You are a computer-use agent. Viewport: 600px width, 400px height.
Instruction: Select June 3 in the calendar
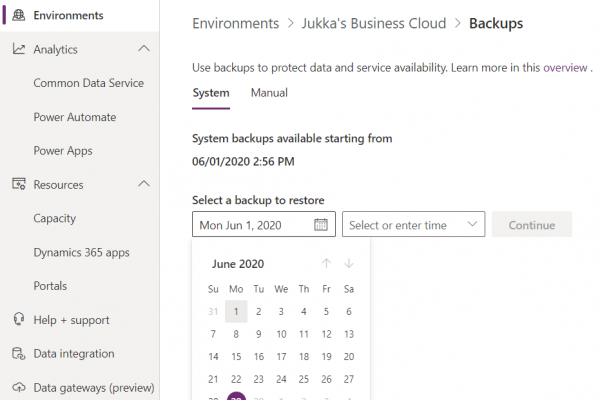(281, 312)
